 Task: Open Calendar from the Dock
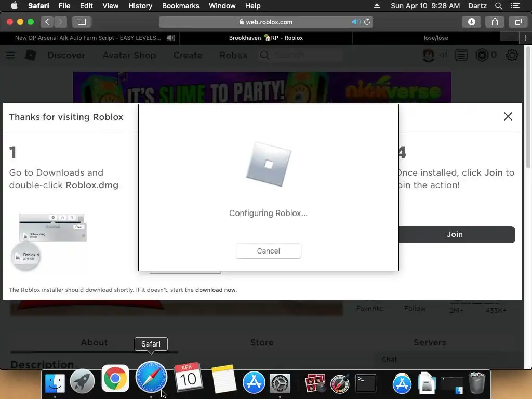[x=188, y=377]
